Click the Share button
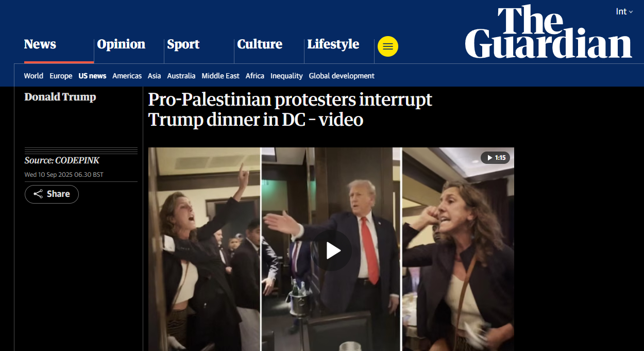Viewport: 644px width, 351px height. coord(52,194)
